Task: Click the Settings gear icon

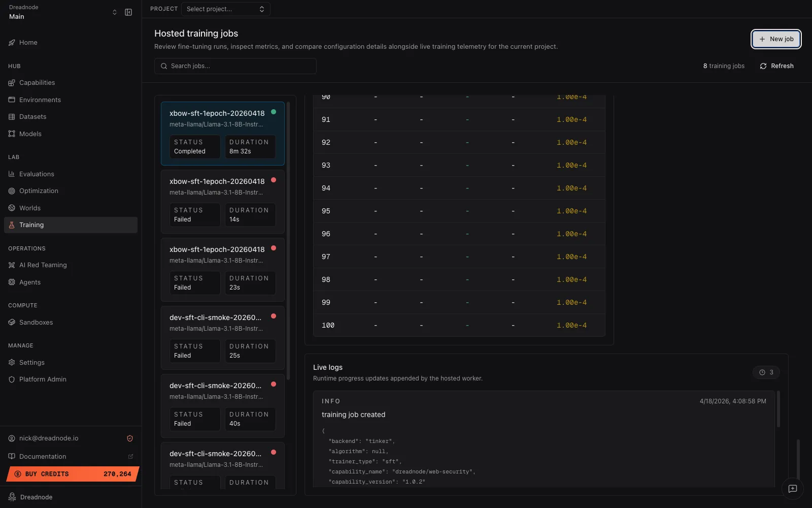Action: click(x=12, y=362)
